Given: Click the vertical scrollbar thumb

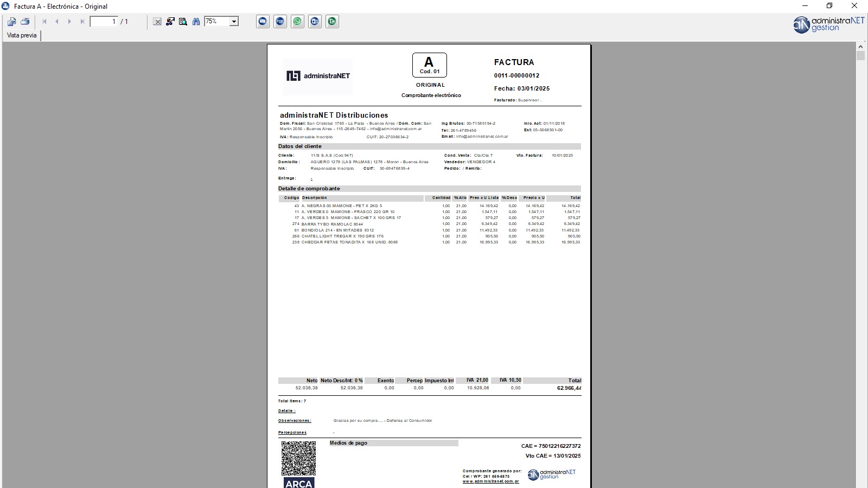Looking at the screenshot, I should [x=860, y=56].
